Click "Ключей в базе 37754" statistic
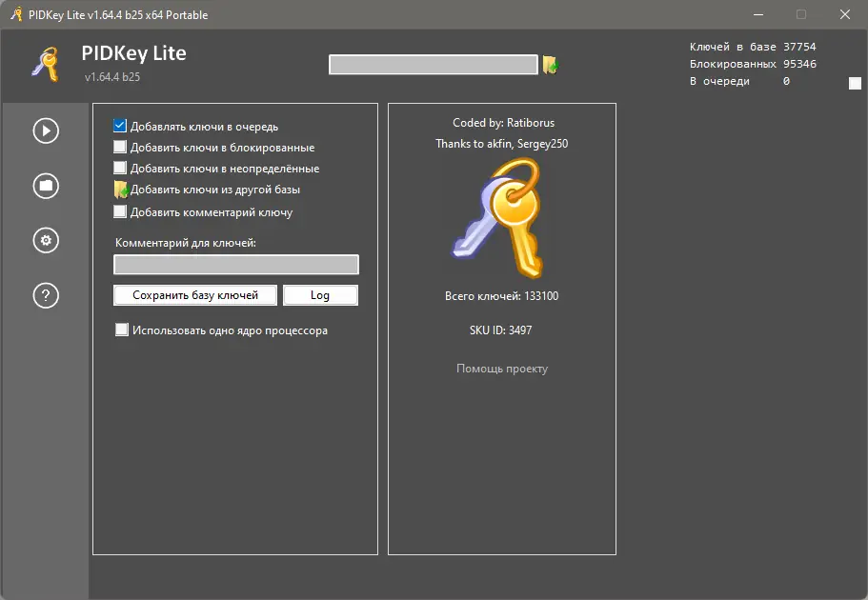The width and height of the screenshot is (868, 600). [x=753, y=47]
